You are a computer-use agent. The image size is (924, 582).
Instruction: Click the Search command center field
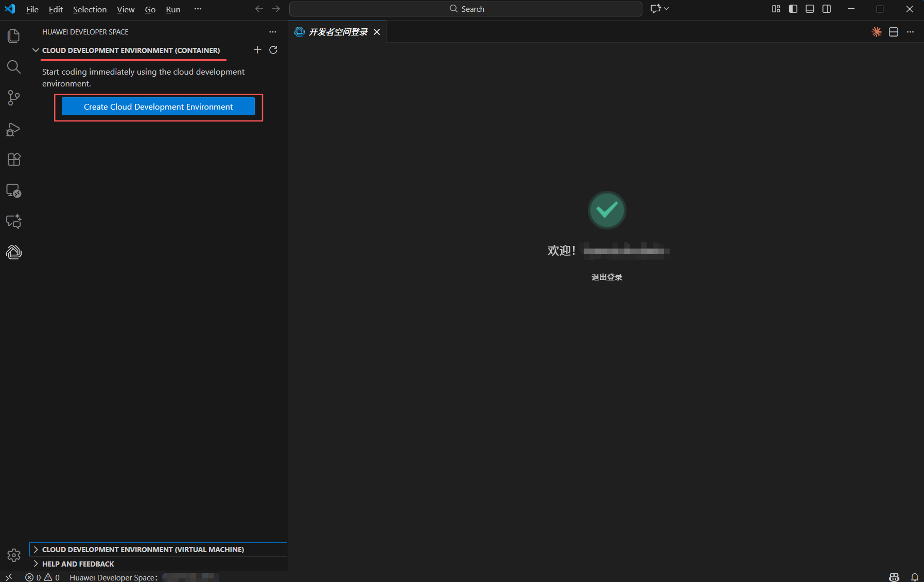pos(465,9)
